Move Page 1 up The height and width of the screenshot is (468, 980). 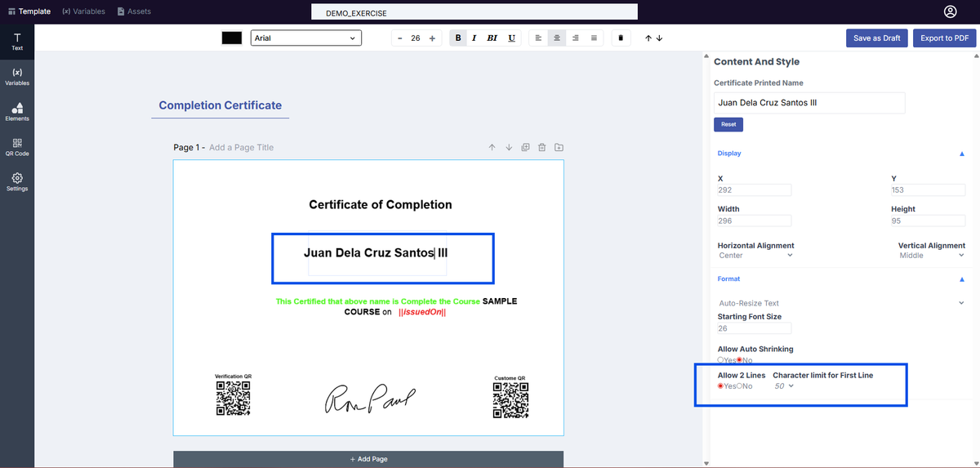pyautogui.click(x=492, y=148)
